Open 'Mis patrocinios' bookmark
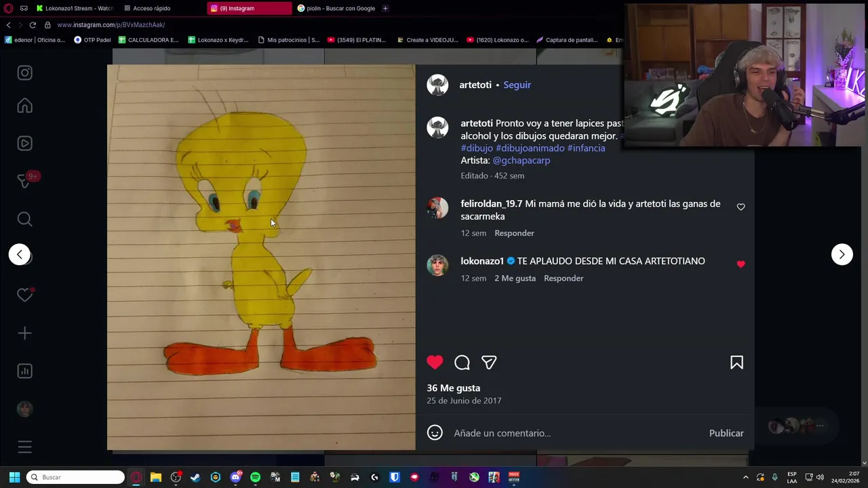This screenshot has width=868, height=488. point(289,40)
